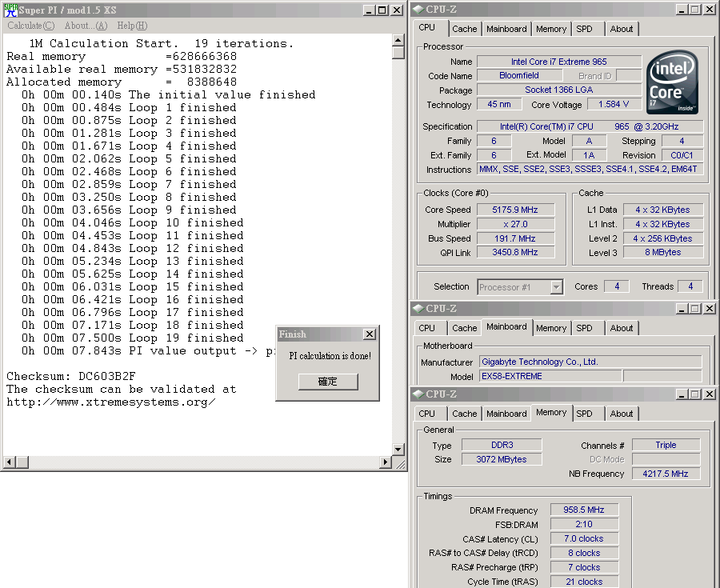Open the Help menu in Super PI
Viewport: 720px width, 588px height.
tap(132, 26)
